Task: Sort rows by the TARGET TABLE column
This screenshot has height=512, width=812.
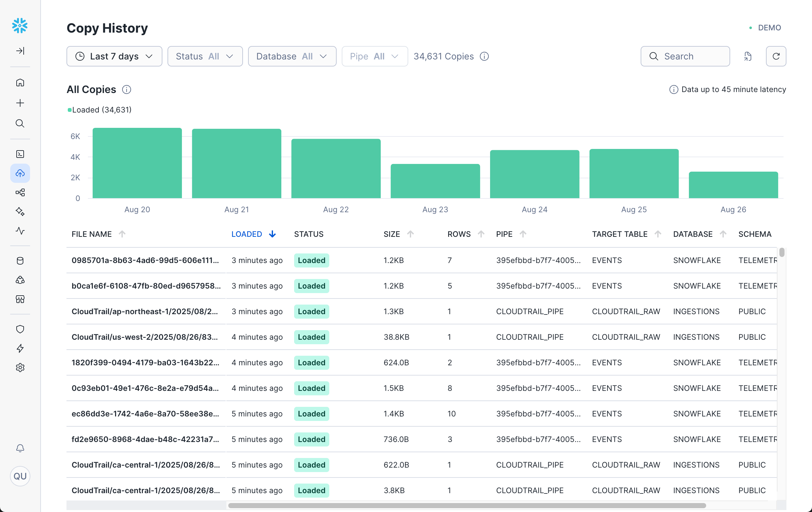Action: [657, 234]
